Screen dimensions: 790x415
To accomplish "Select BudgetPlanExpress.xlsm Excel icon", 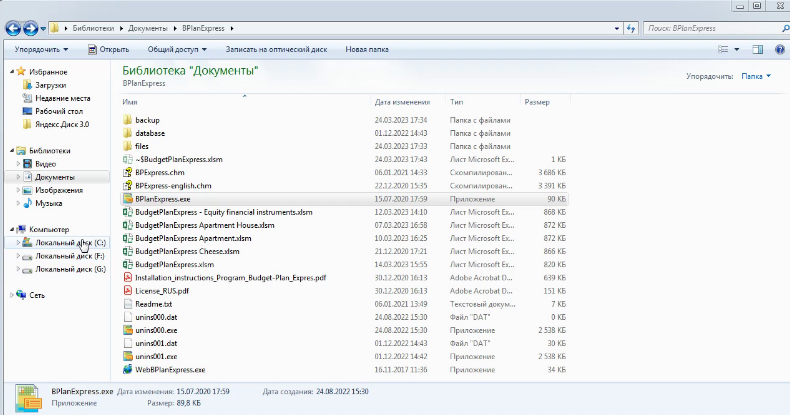I will [127, 264].
